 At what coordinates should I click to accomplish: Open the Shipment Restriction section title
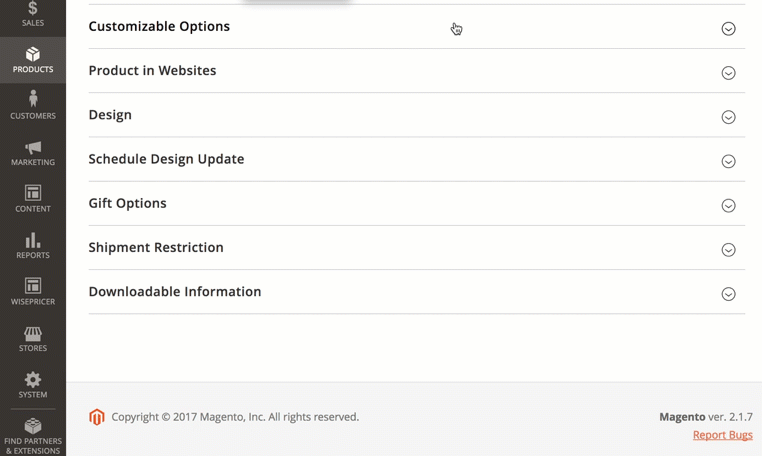[x=156, y=247]
